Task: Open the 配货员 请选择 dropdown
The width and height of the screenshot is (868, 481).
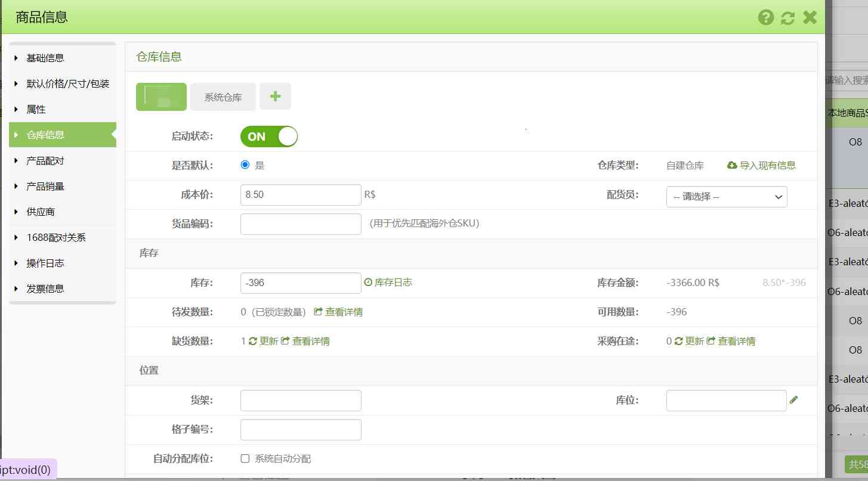Action: tap(726, 197)
